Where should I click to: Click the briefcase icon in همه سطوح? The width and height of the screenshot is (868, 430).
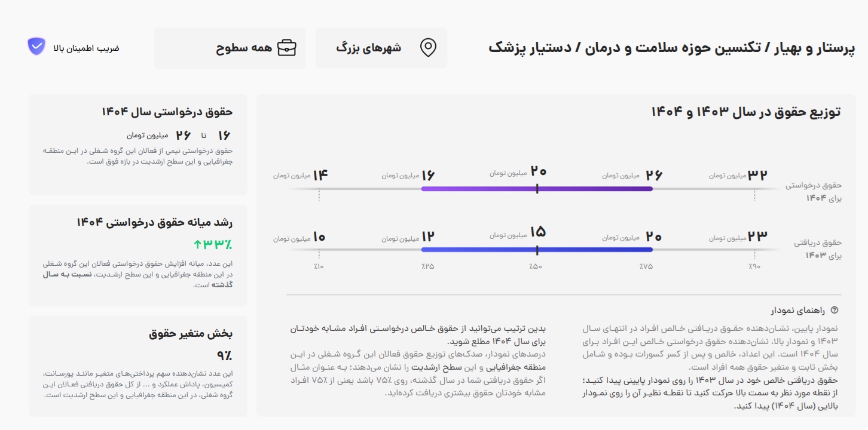click(286, 48)
